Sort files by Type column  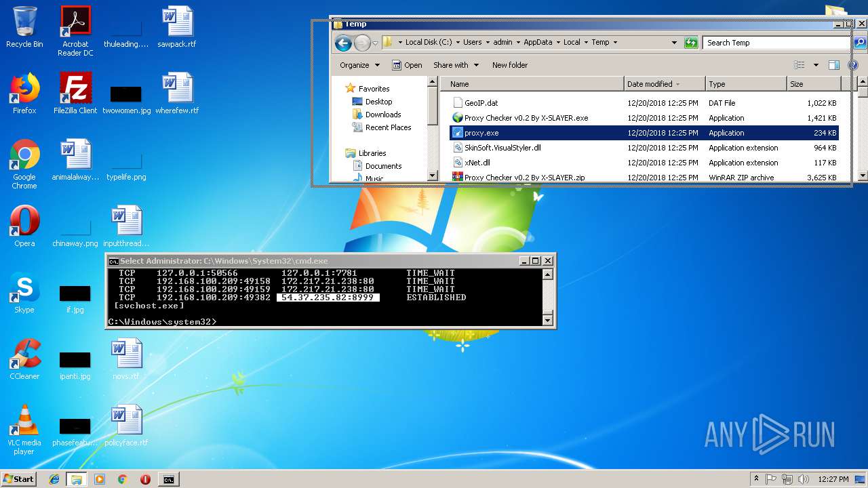click(x=746, y=84)
